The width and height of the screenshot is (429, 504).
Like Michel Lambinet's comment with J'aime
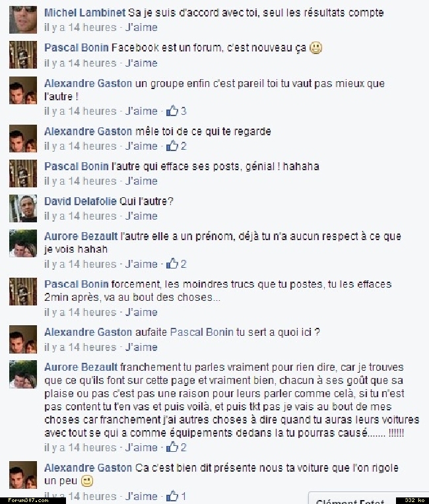(x=141, y=27)
